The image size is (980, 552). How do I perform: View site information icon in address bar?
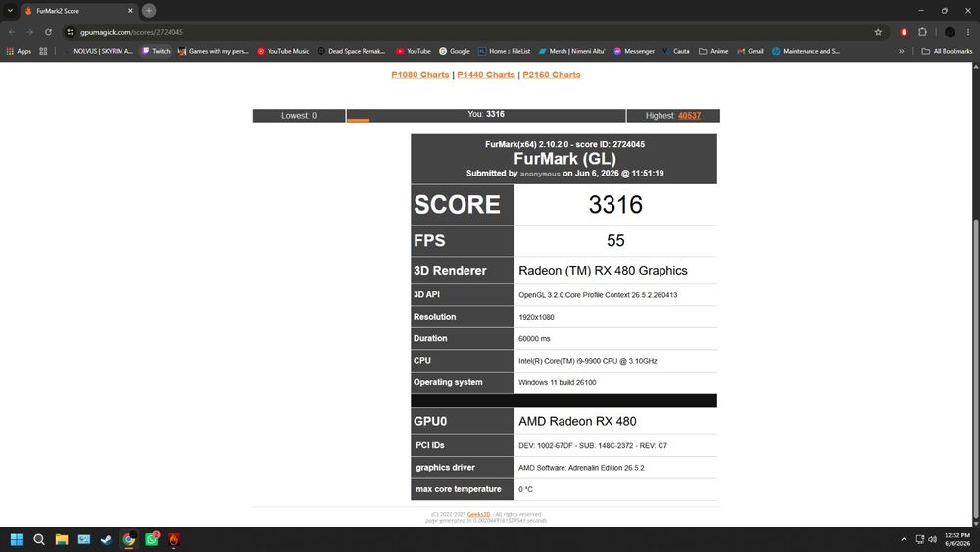(71, 32)
